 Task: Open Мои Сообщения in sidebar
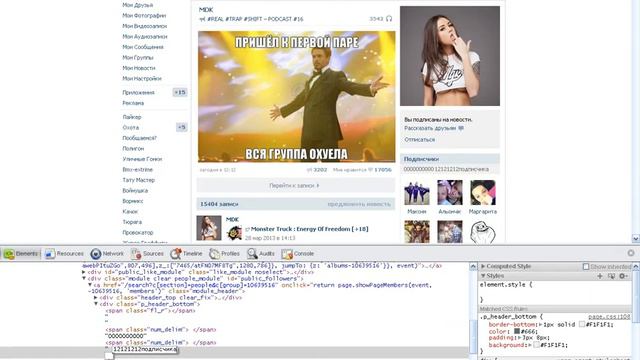click(143, 47)
